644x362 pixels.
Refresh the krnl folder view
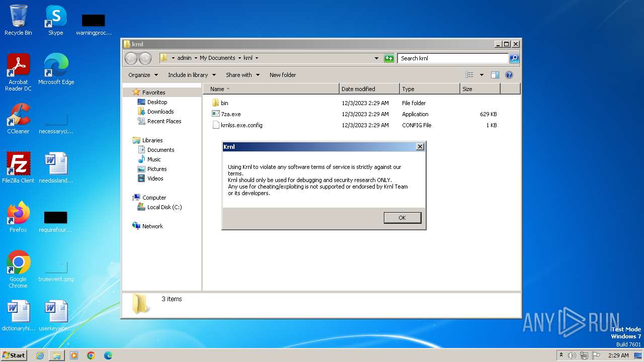389,58
